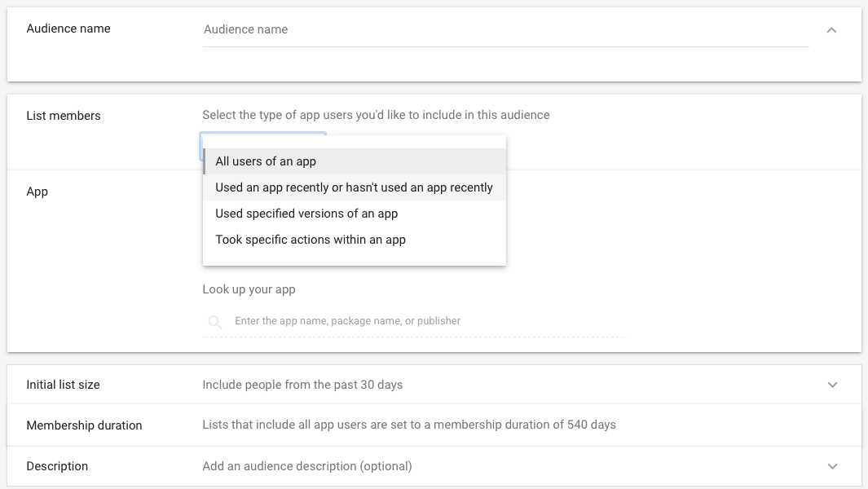Expand the Initial list size section chevron
The image size is (868, 489).
click(832, 385)
